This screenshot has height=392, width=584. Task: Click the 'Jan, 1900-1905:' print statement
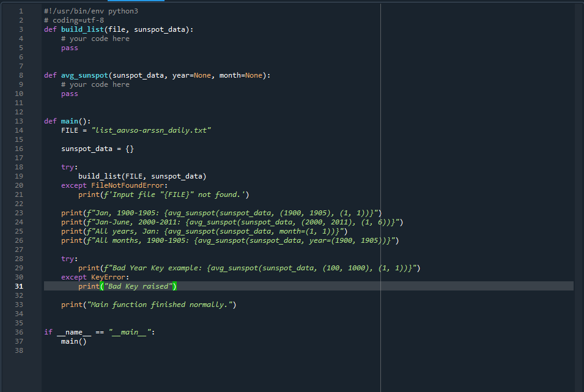(221, 213)
